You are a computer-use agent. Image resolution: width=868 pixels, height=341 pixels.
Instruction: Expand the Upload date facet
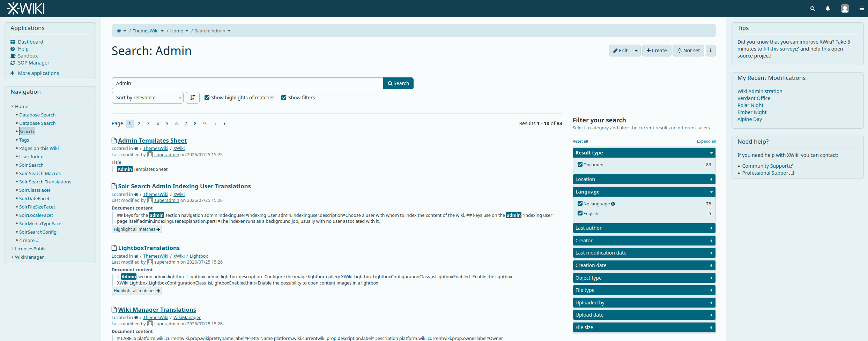[644, 315]
